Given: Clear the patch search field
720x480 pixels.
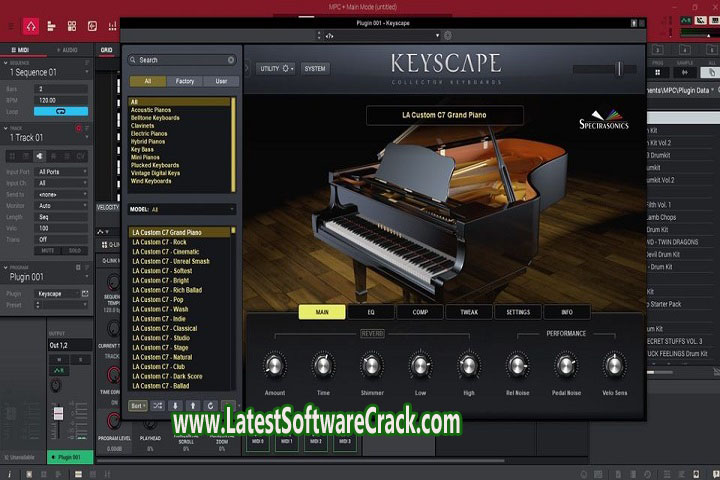Looking at the screenshot, I should pyautogui.click(x=231, y=60).
